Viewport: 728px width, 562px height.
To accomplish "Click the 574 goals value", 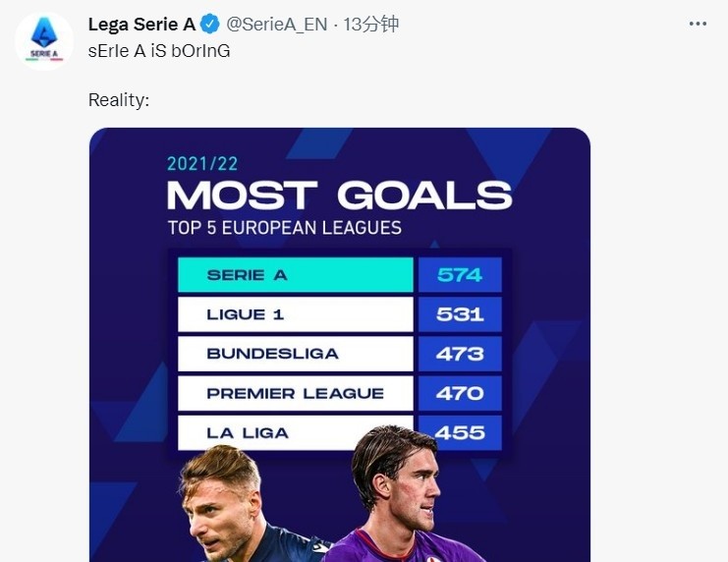I will point(460,275).
